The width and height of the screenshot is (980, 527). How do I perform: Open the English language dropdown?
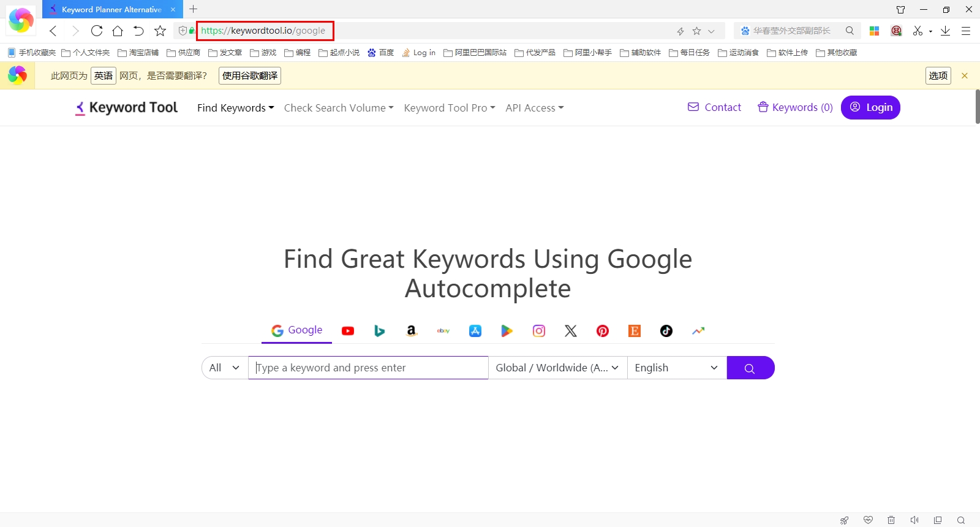coord(677,368)
